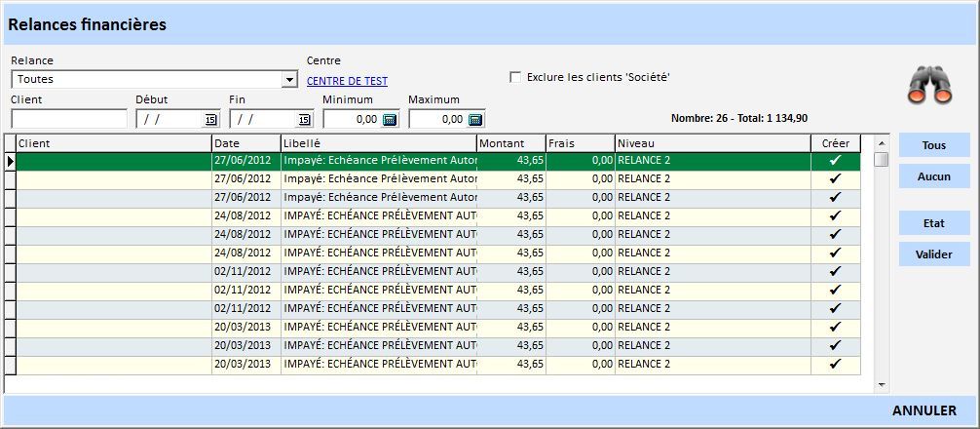The width and height of the screenshot is (980, 429).
Task: Enable Exclure les clients 'Société' checkbox
Action: click(516, 77)
